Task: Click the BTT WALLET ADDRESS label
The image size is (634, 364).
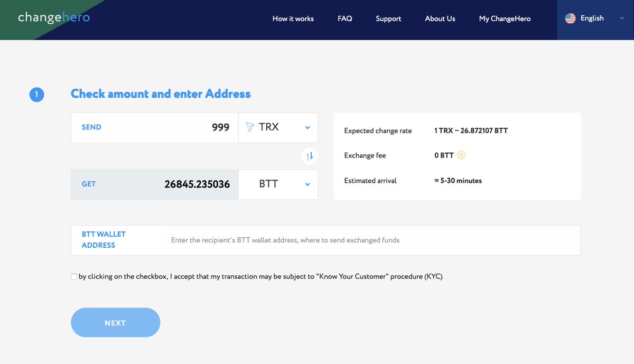Action: point(104,240)
